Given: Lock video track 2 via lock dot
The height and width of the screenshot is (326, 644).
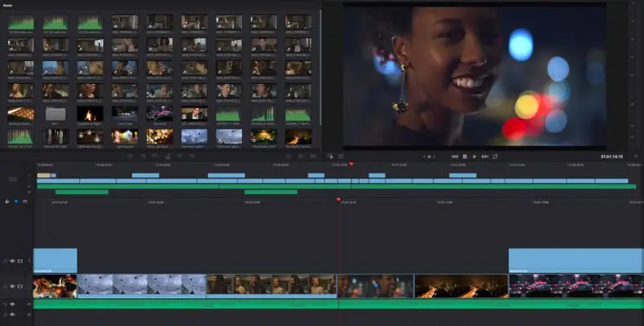Looking at the screenshot, I should [5, 261].
